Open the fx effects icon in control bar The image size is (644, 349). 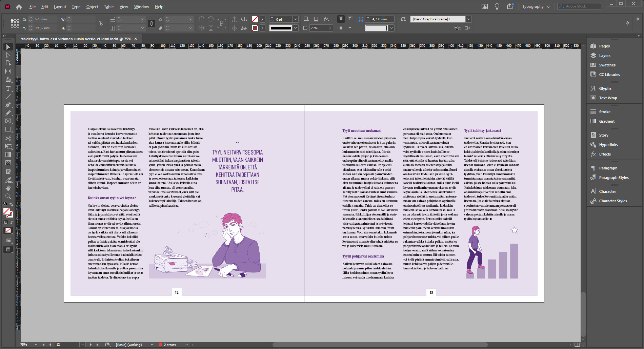(326, 19)
